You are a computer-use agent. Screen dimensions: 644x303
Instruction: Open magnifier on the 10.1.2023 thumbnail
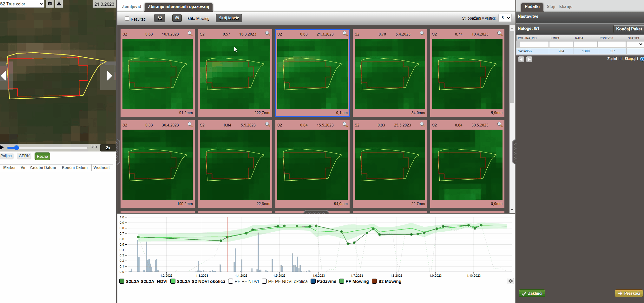190,34
